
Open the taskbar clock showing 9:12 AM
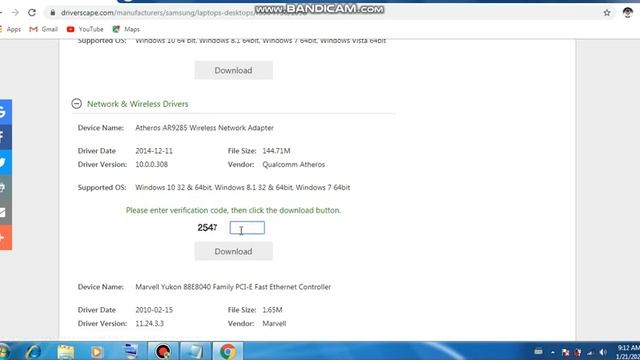click(x=628, y=352)
